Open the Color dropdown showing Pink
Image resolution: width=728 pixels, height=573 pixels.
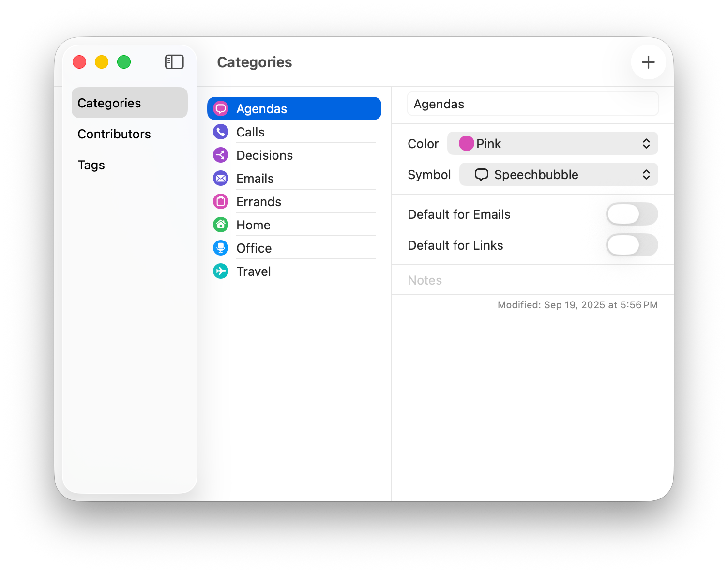click(x=552, y=143)
